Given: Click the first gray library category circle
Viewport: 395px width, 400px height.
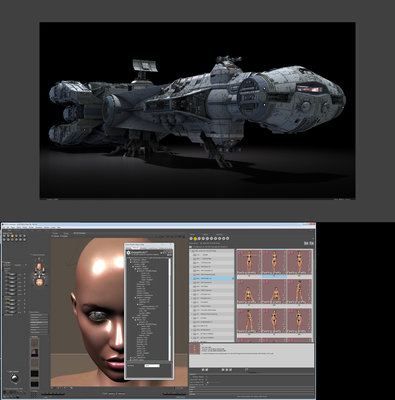Looking at the screenshot, I should [191, 238].
